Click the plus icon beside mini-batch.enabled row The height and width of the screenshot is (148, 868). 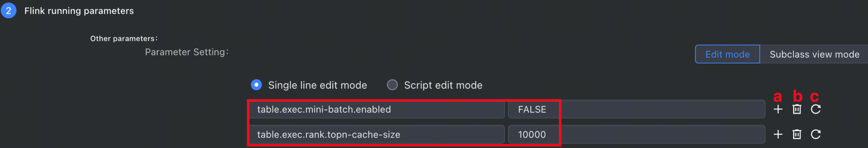(x=778, y=109)
